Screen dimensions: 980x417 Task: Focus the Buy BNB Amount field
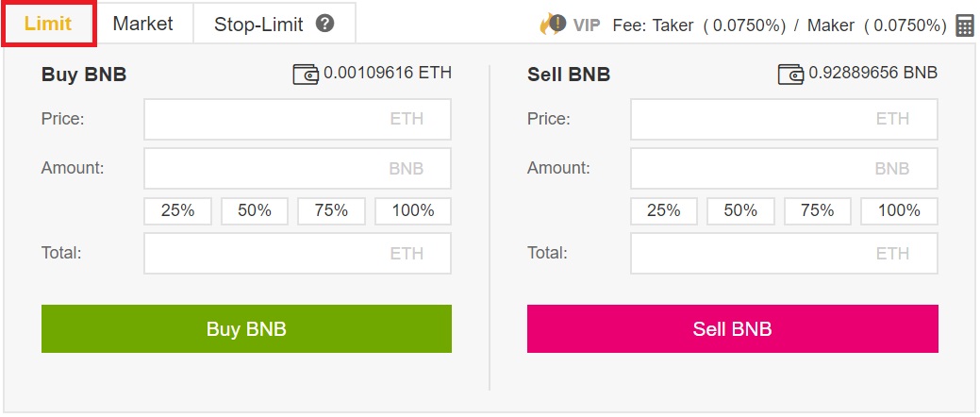[297, 168]
